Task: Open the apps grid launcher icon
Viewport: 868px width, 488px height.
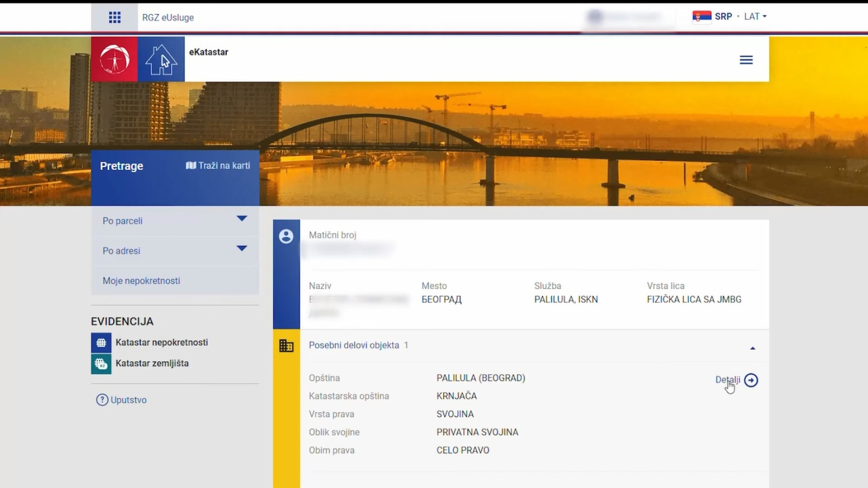Action: (x=115, y=16)
